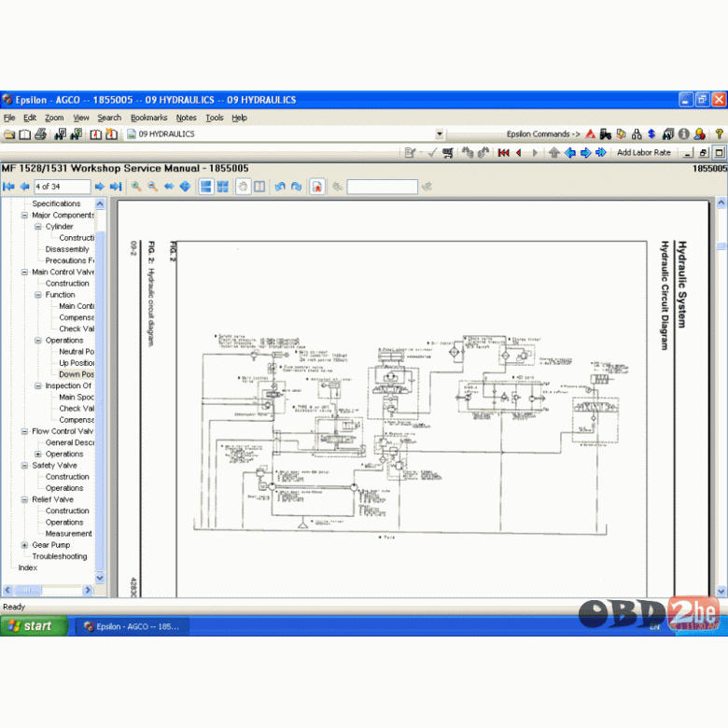Select Specifications in the tree

56,203
